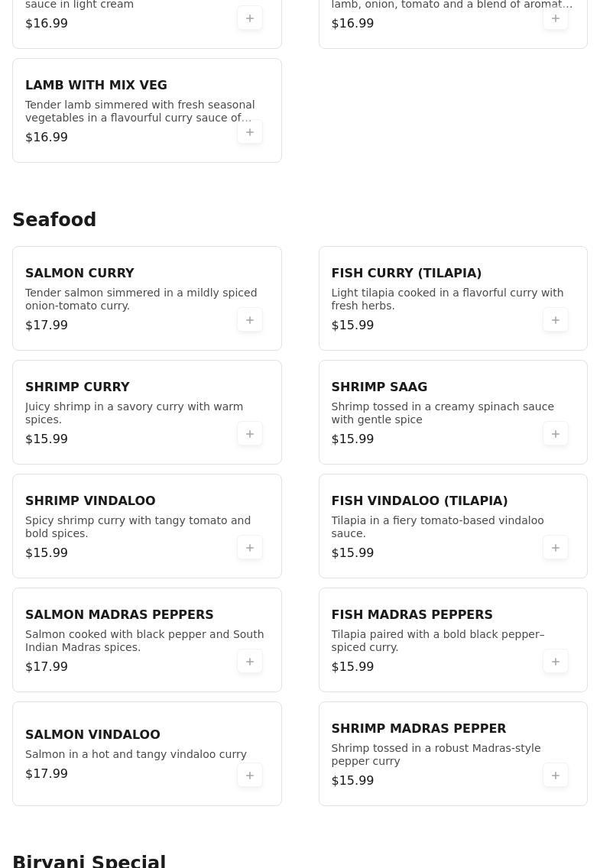Screen dimensions: 600x868
Task: Add Lamb With Mix Veg plus icon
Action: [250, 132]
